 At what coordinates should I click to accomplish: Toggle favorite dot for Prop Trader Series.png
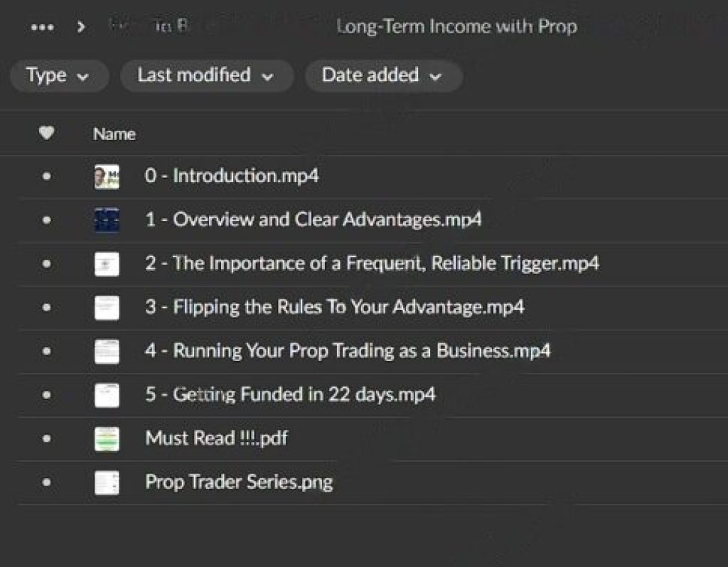[x=46, y=482]
